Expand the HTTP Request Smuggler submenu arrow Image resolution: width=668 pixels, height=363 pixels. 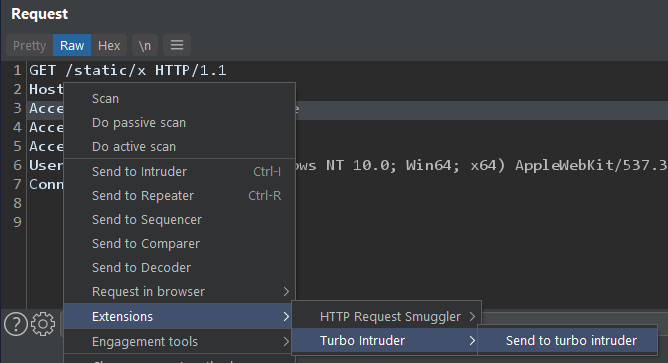(x=472, y=317)
